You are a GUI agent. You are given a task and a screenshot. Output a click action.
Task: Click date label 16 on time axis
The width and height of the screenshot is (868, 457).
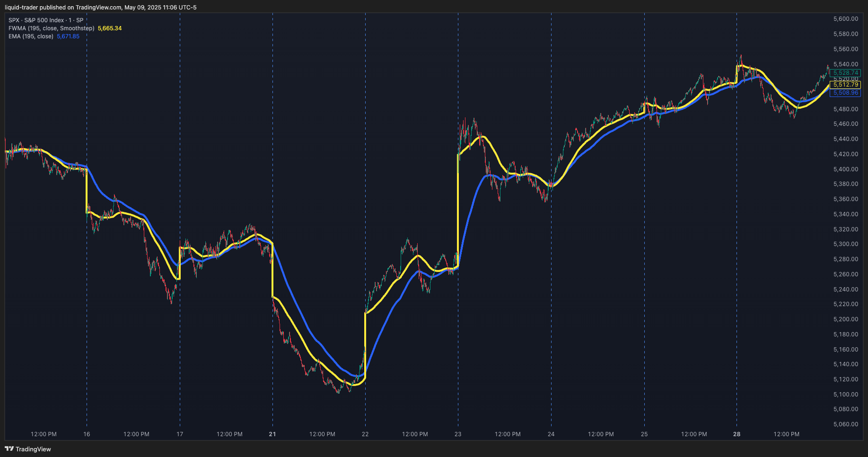(x=87, y=434)
